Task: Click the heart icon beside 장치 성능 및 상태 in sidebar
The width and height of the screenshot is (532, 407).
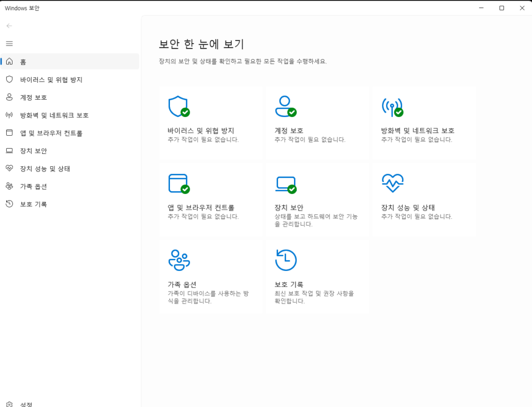Action: (9, 168)
